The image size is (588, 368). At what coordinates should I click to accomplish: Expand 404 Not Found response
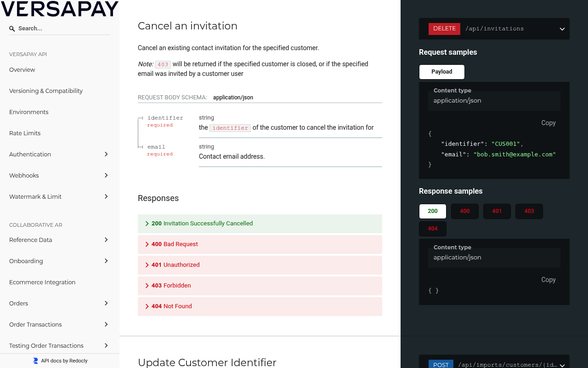(260, 306)
